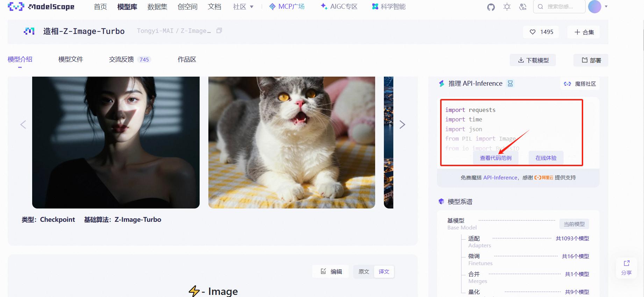Open the cat image thumbnail
644x297 pixels.
tap(292, 142)
